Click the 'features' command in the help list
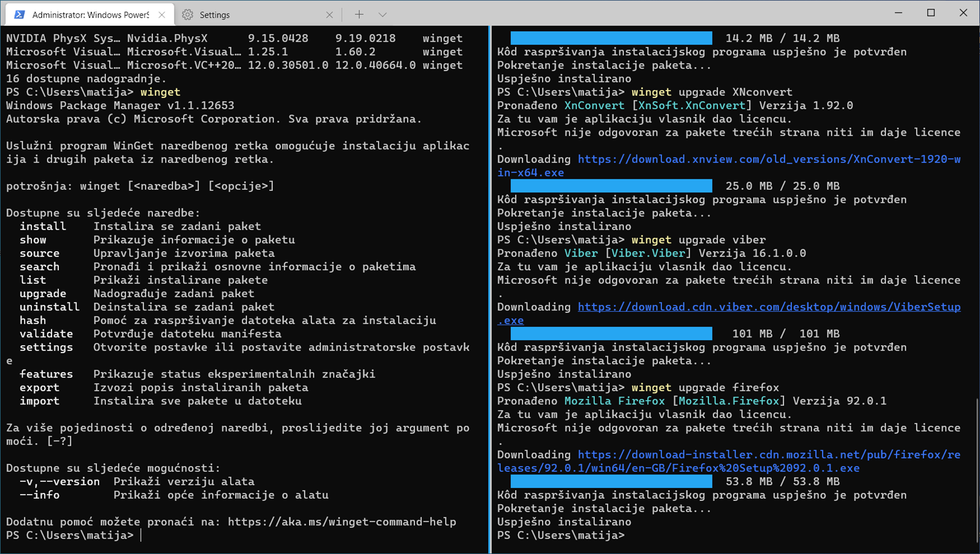Image resolution: width=980 pixels, height=554 pixels. click(47, 374)
